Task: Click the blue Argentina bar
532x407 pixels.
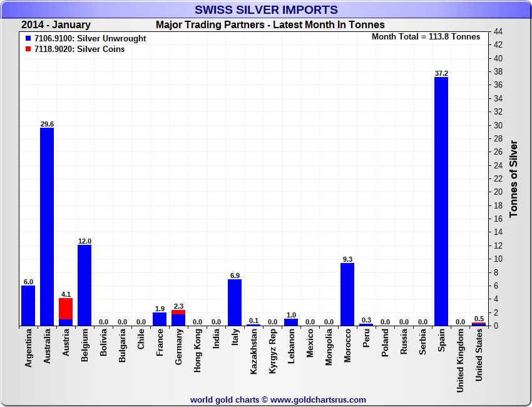Action: click(28, 306)
